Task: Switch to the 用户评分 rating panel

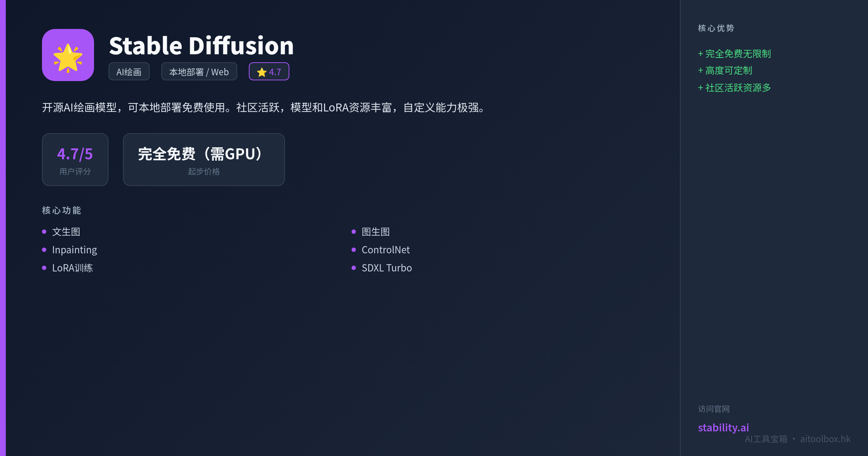Action: pos(75,172)
